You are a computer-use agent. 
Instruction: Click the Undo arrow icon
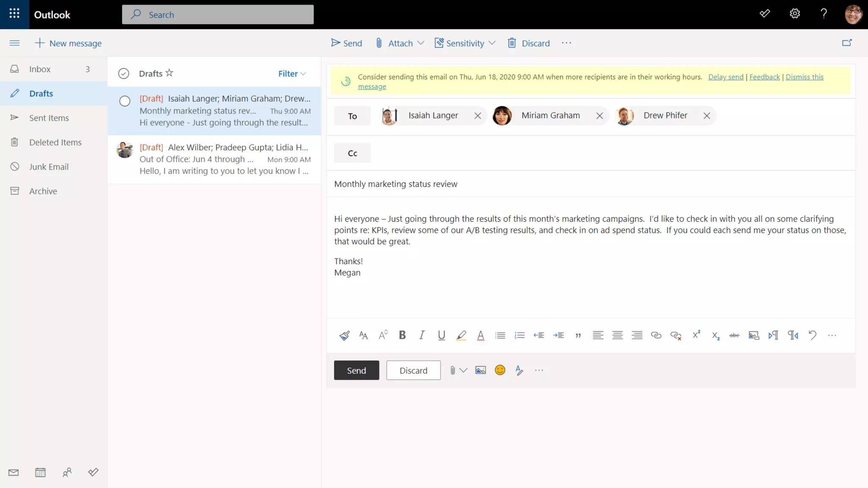[812, 335]
